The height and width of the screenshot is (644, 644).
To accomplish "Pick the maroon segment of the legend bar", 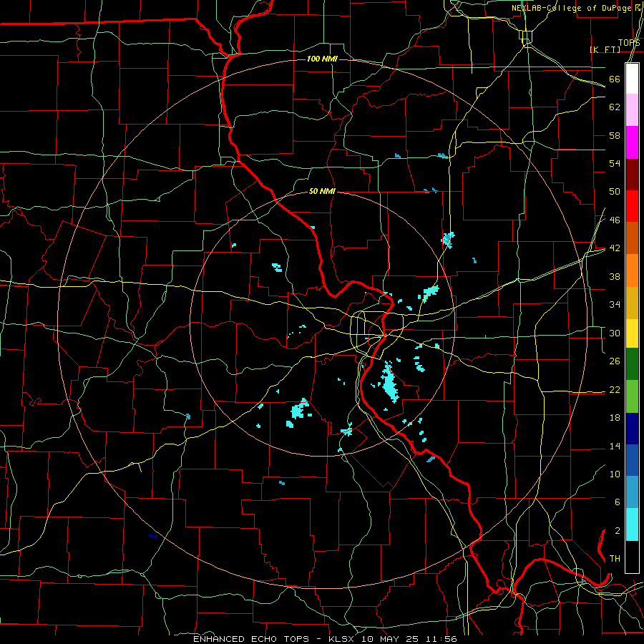I will coord(632,175).
